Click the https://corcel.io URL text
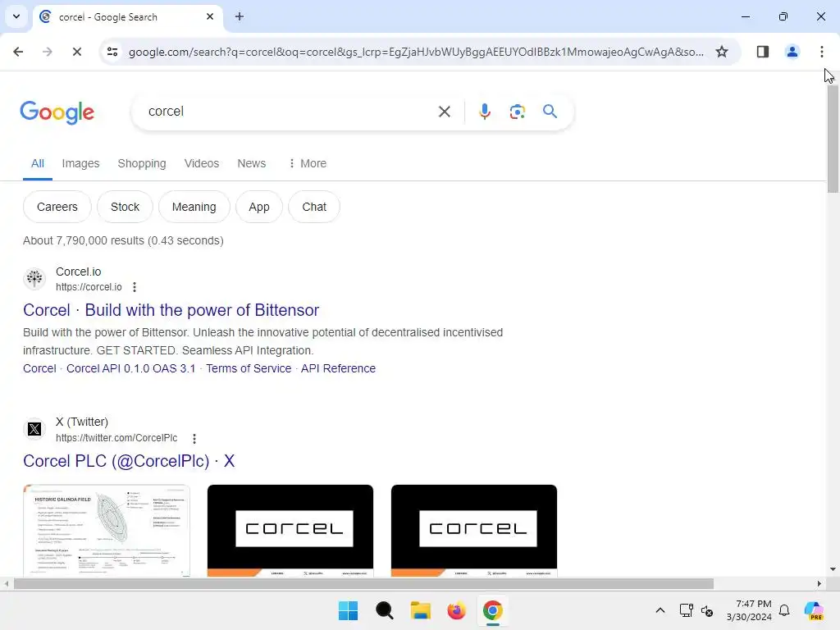840x630 pixels. (89, 287)
